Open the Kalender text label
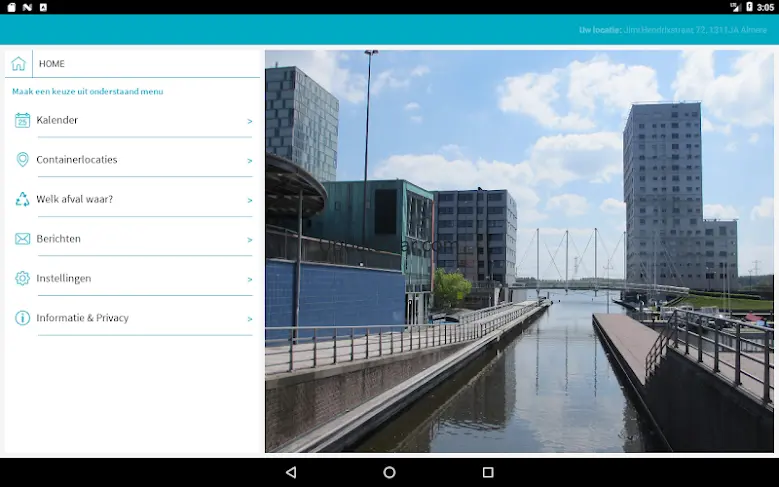Image resolution: width=779 pixels, height=487 pixels. pos(57,120)
